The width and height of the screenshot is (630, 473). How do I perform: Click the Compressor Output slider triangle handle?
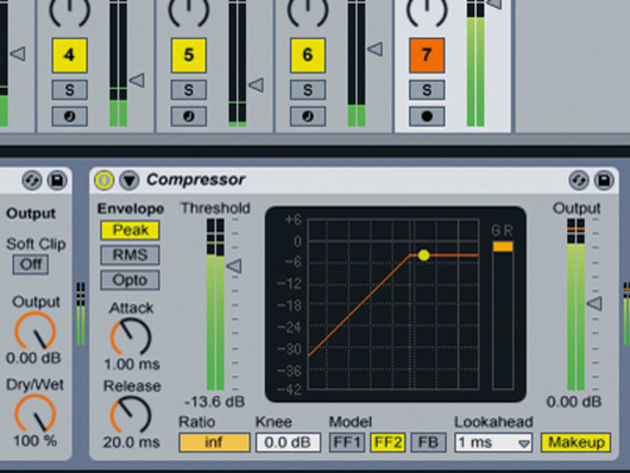point(595,303)
